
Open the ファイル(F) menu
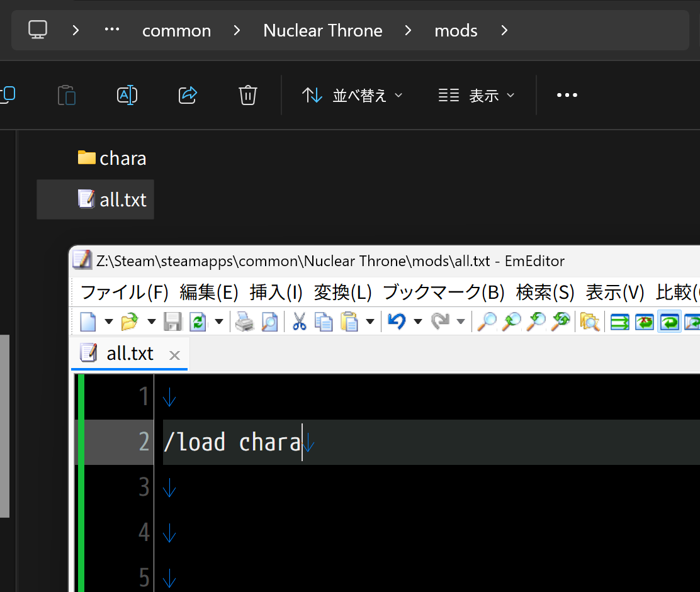point(125,293)
